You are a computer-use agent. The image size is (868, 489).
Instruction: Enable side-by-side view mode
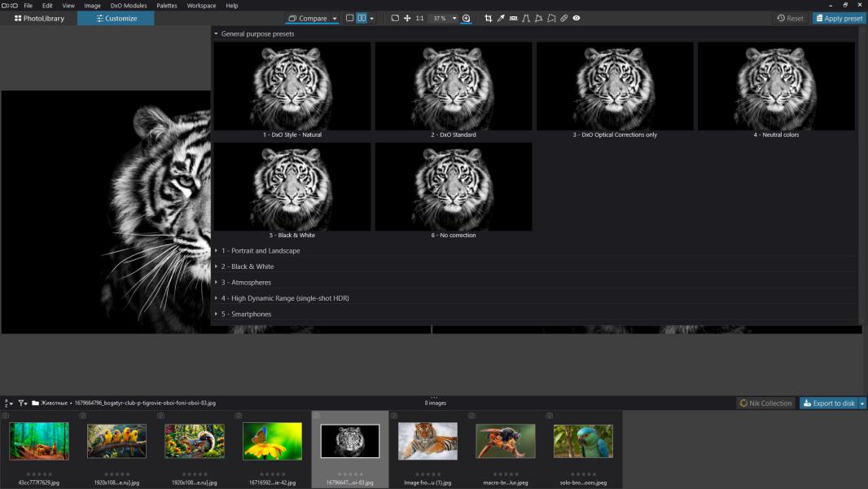point(362,18)
